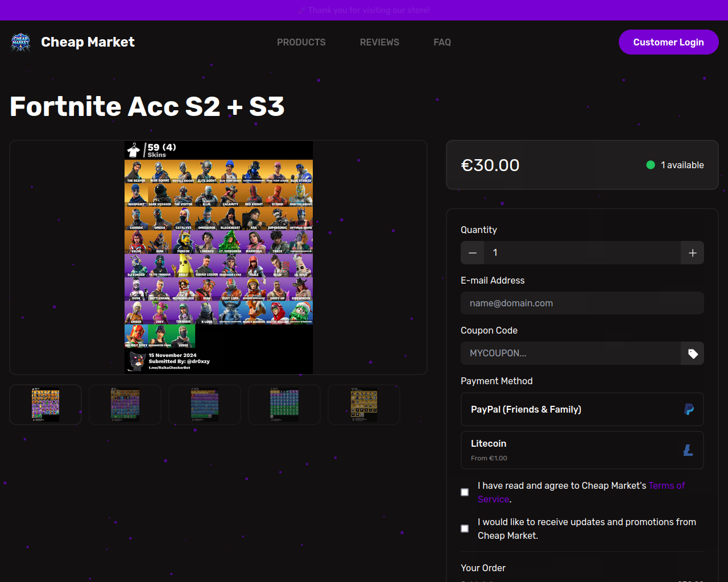Increase quantity with the plus button
The width and height of the screenshot is (728, 582).
click(x=692, y=253)
